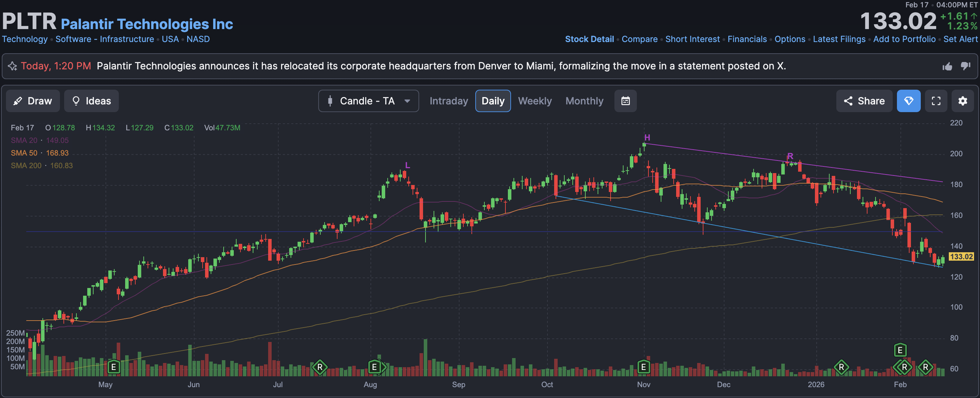Switch chart to Intraday timeframe

tap(449, 101)
